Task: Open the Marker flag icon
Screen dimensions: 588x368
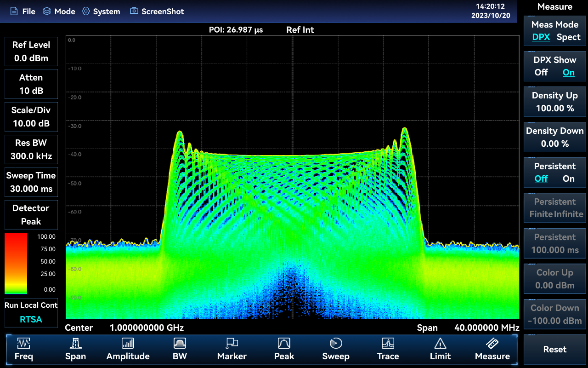Action: [232, 344]
